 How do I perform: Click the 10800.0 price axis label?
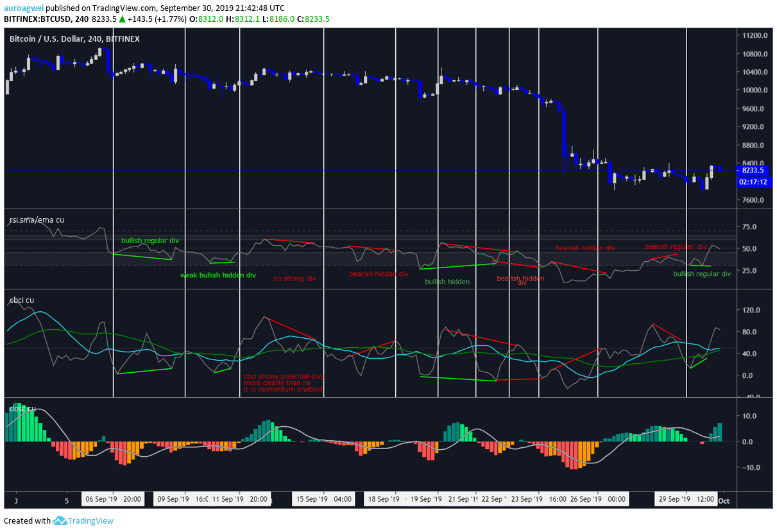point(753,54)
